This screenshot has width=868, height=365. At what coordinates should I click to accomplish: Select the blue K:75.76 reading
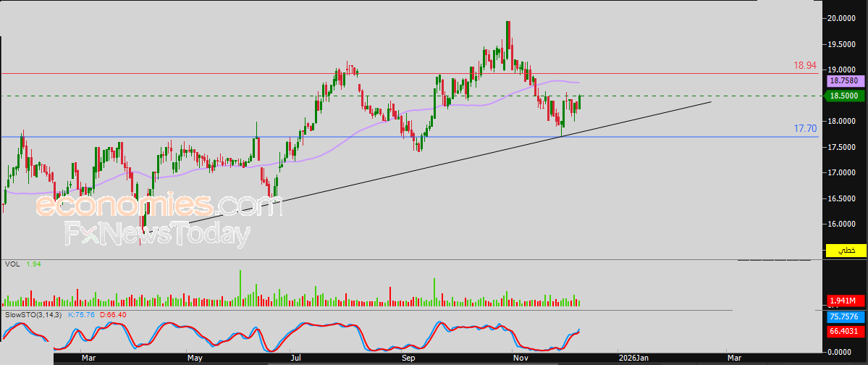point(82,315)
